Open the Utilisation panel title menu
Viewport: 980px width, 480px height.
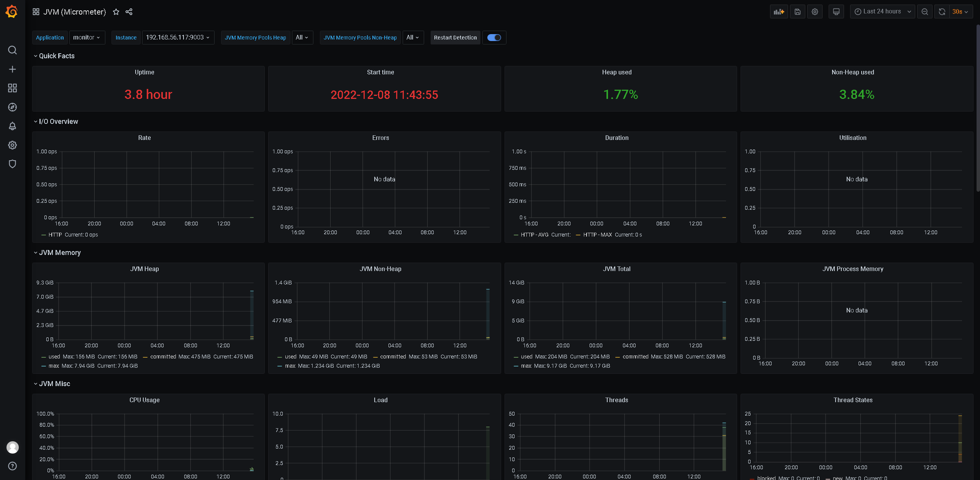coord(853,138)
